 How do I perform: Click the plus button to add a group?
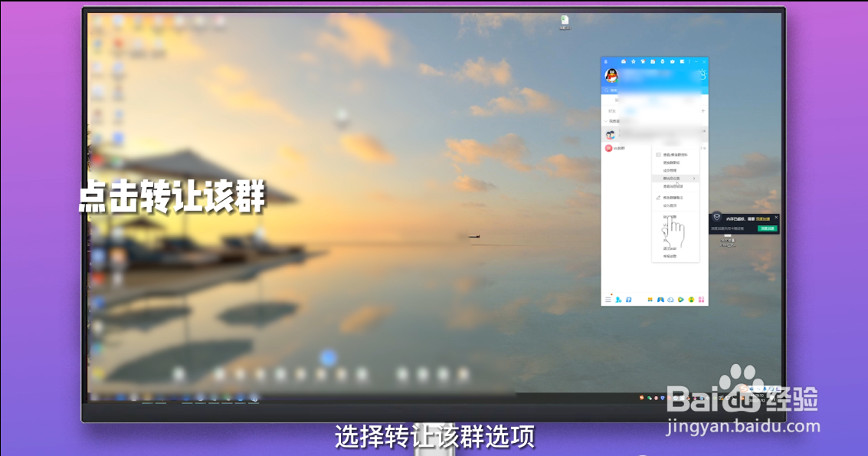tap(702, 110)
